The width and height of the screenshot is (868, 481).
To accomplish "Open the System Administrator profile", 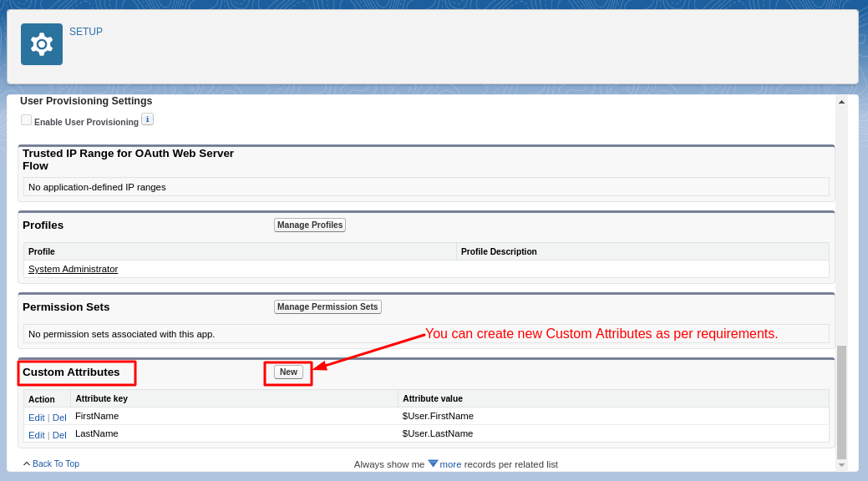I will 72,269.
